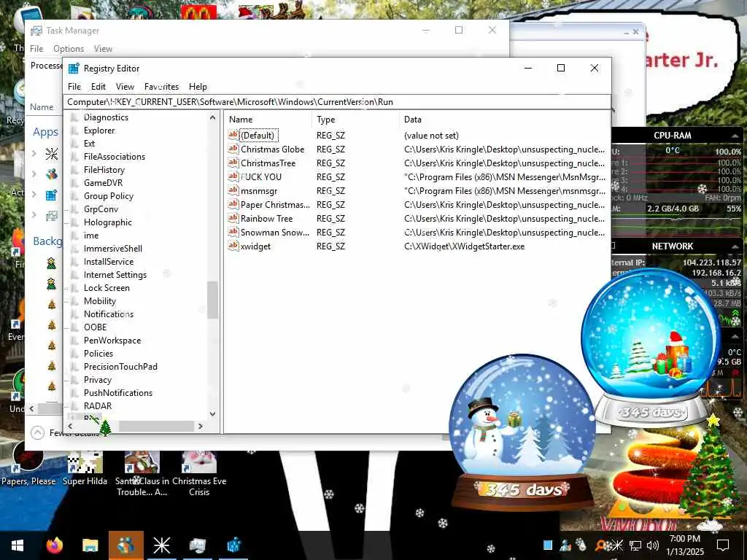Open Task Manager File menu
Viewport: 747px width, 560px height.
[x=36, y=49]
